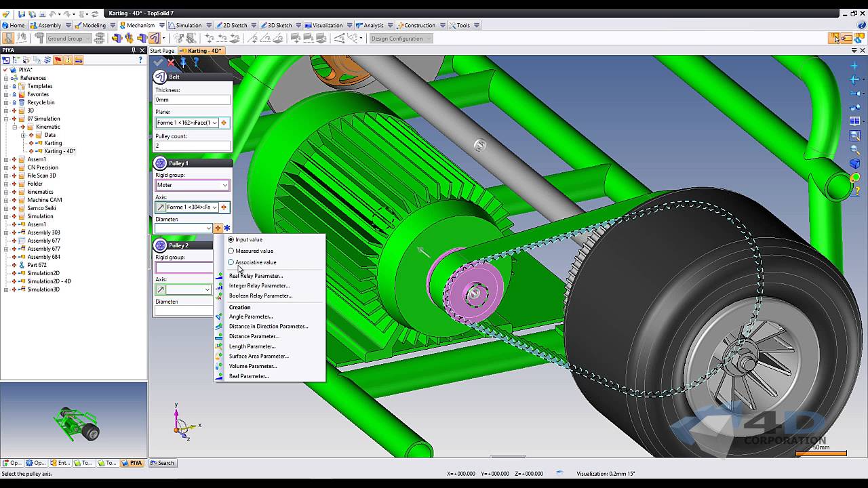Click the green sphere icon on right toolbar
Image resolution: width=868 pixels, height=488 pixels.
[854, 178]
